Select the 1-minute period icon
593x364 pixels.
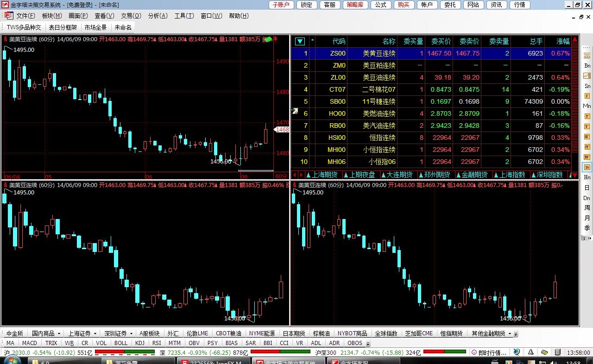click(587, 95)
